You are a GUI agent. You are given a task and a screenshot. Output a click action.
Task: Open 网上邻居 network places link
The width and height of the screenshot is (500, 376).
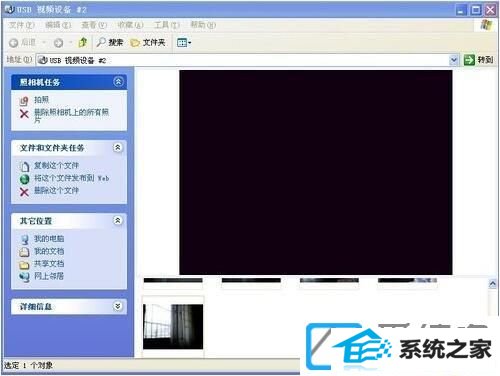(x=49, y=276)
